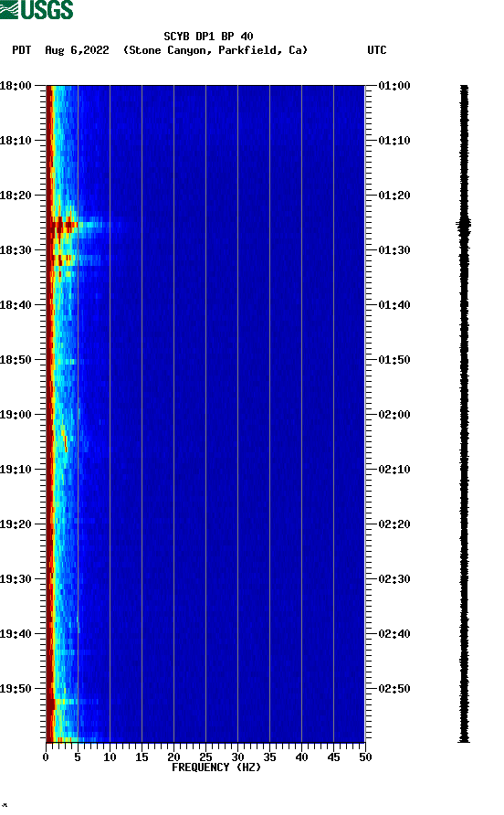Click the Stone Canyon, Parkfield, Ca label

[215, 50]
